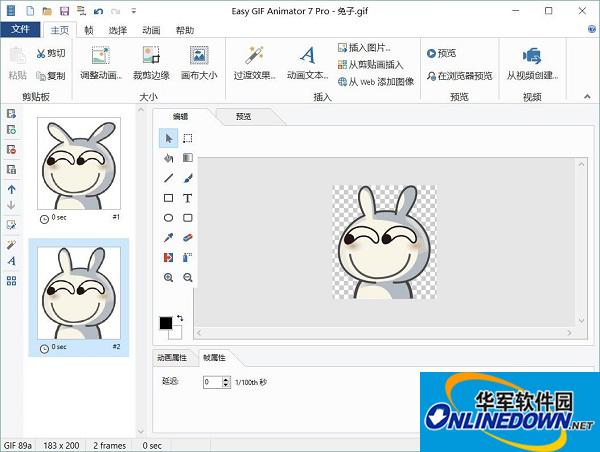Pick the gradient fill tool

188,158
